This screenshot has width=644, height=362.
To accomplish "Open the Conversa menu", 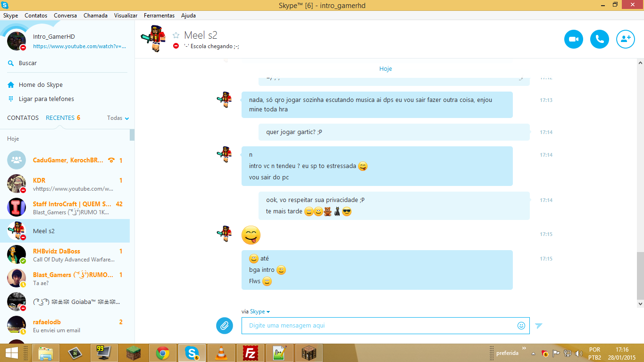I will pyautogui.click(x=65, y=16).
